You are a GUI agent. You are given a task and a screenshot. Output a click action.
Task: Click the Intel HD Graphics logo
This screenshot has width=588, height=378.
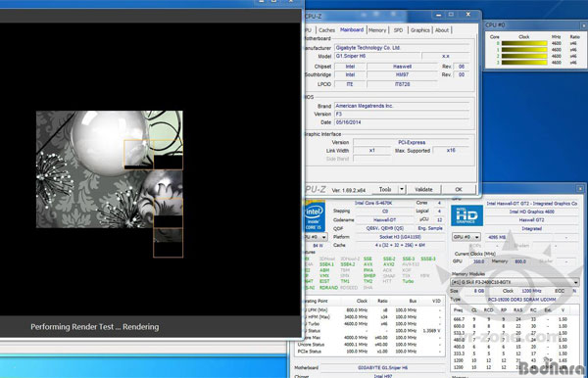tap(466, 215)
